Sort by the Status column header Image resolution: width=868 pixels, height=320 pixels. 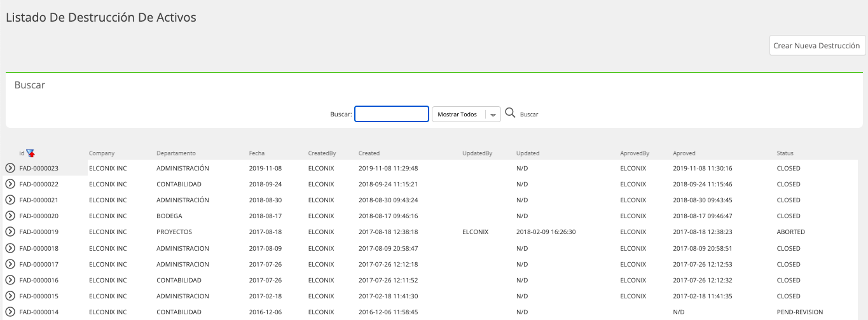coord(785,153)
